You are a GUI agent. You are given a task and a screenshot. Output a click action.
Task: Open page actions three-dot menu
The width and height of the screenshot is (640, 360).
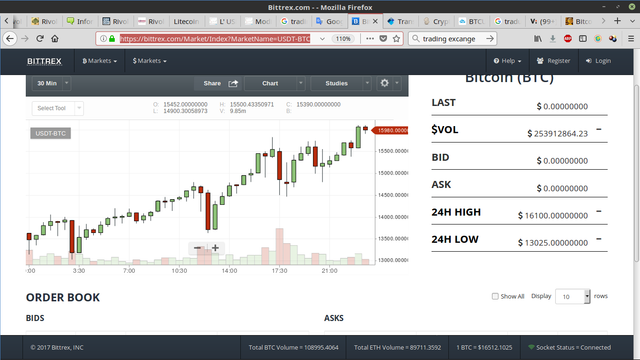coord(370,39)
